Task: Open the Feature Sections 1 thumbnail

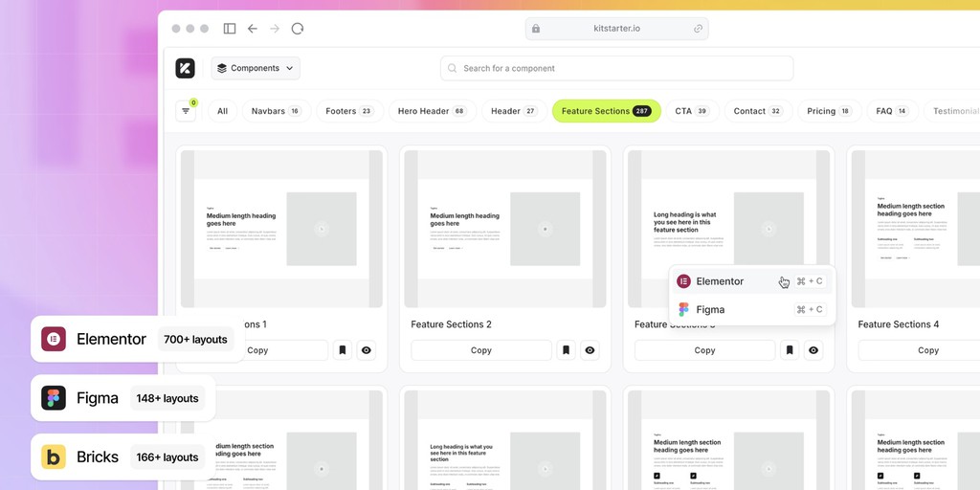Action: (281, 229)
